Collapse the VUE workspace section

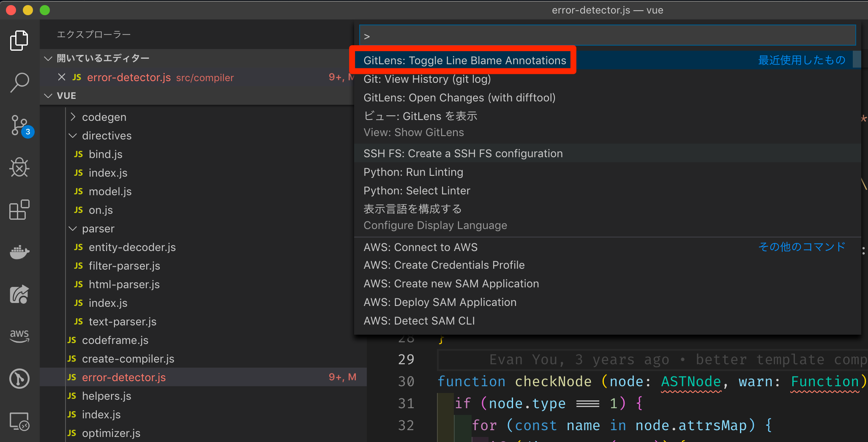[48, 96]
